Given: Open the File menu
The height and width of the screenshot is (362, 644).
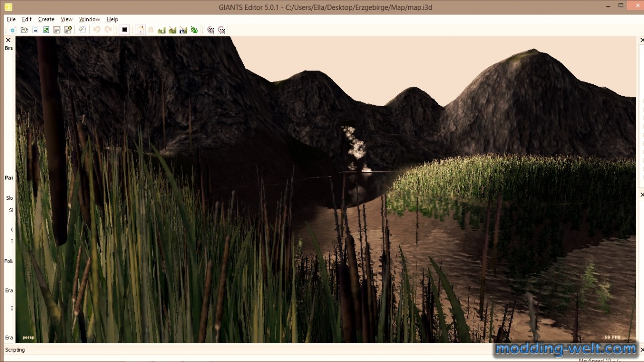Looking at the screenshot, I should click(x=11, y=19).
